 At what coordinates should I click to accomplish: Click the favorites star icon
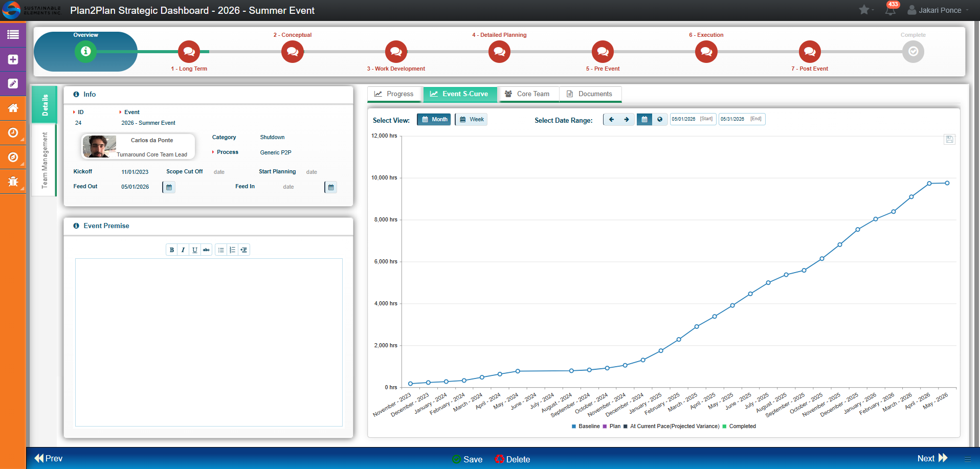tap(864, 10)
